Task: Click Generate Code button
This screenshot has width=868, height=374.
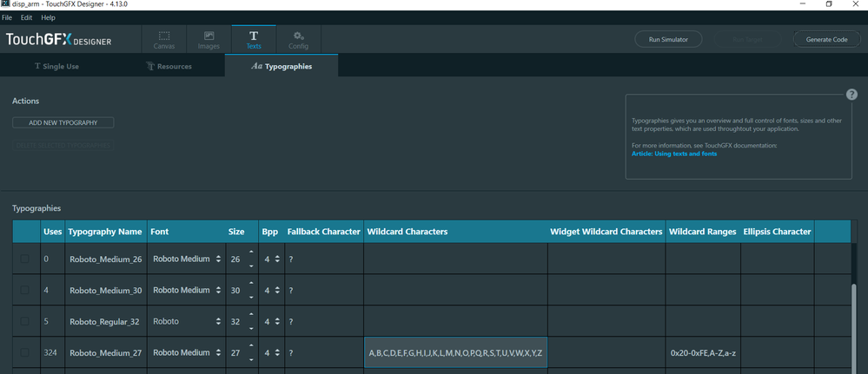Action: [826, 39]
